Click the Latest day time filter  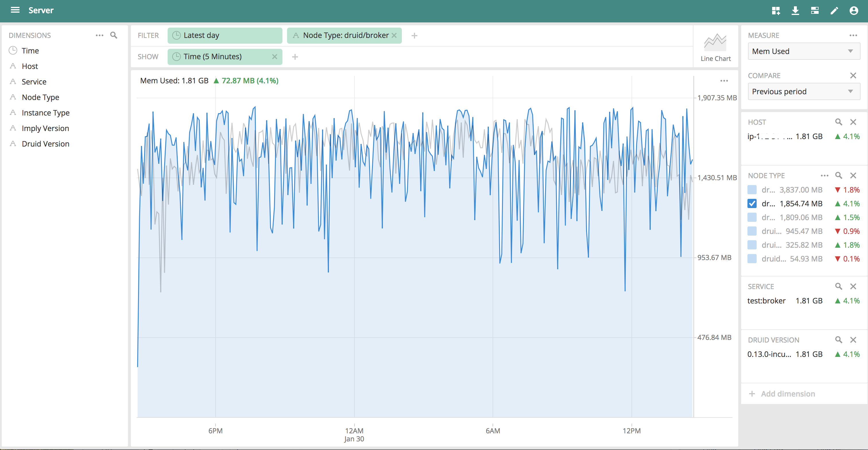224,35
